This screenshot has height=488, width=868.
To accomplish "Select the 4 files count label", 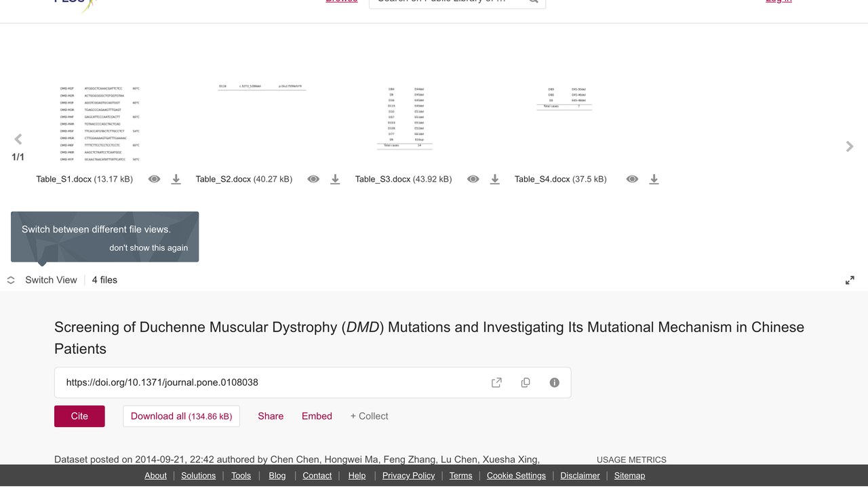I will [x=104, y=280].
